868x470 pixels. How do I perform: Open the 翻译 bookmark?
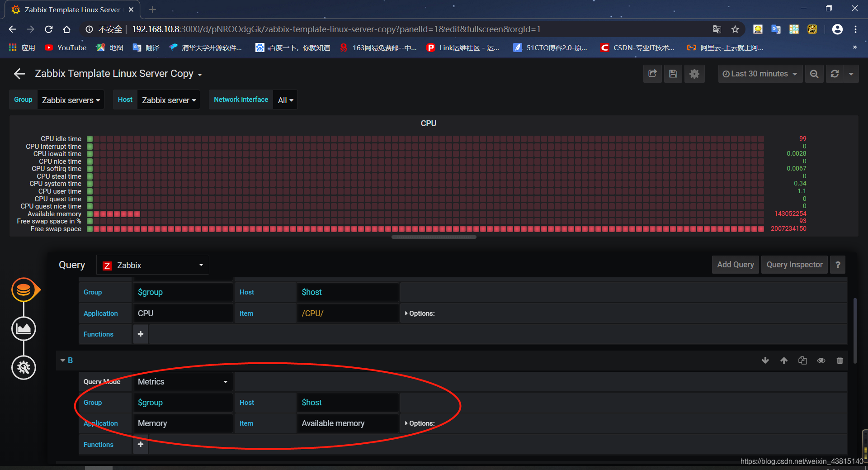(146, 47)
